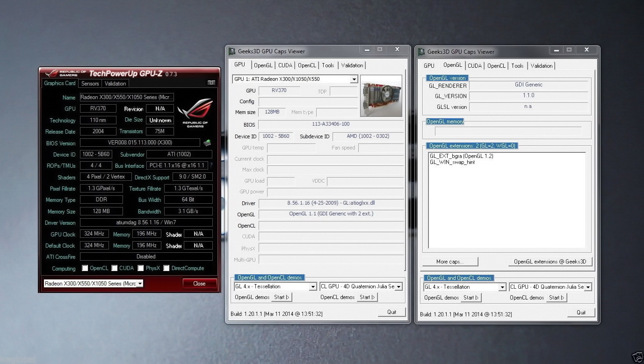Click the BIOS field showing 113-A33406-100
This screenshot has height=364, width=644.
point(331,124)
